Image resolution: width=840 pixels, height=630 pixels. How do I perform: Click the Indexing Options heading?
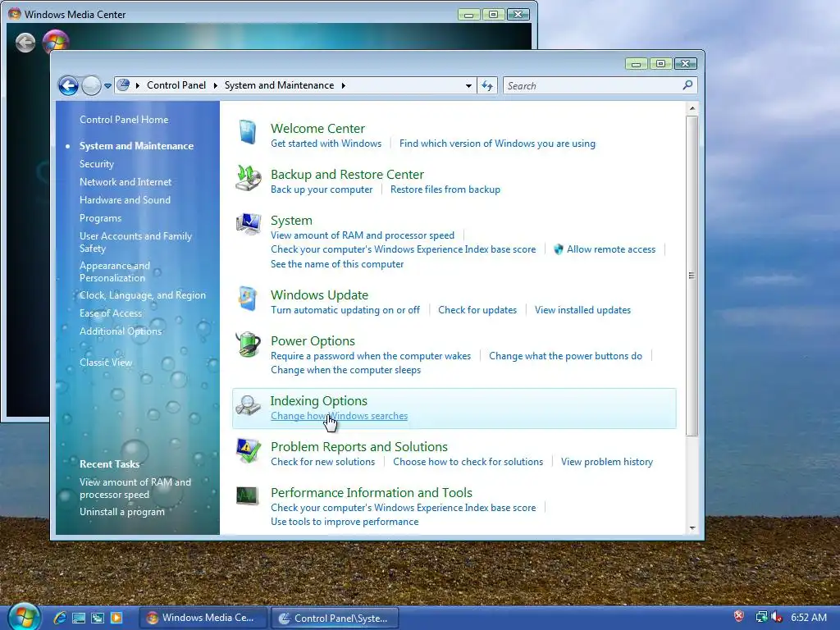pos(319,400)
